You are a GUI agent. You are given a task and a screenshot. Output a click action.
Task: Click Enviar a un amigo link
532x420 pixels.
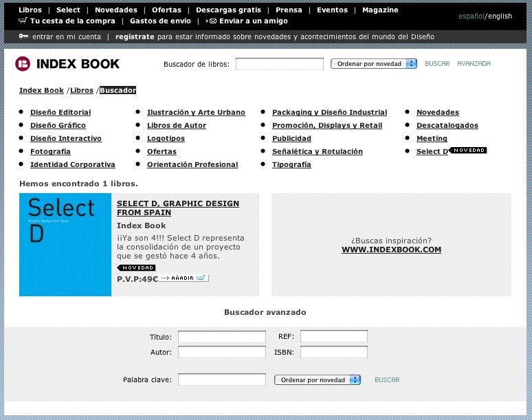pyautogui.click(x=254, y=21)
